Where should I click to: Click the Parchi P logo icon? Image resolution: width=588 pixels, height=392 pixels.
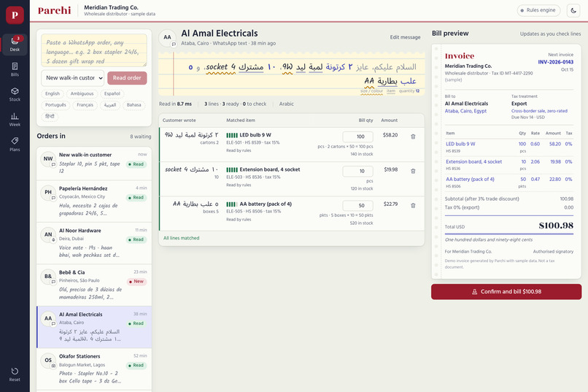(x=15, y=15)
